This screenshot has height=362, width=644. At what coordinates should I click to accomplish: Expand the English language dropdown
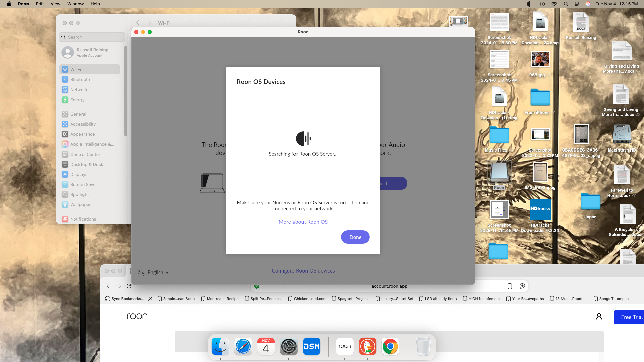[x=158, y=273]
